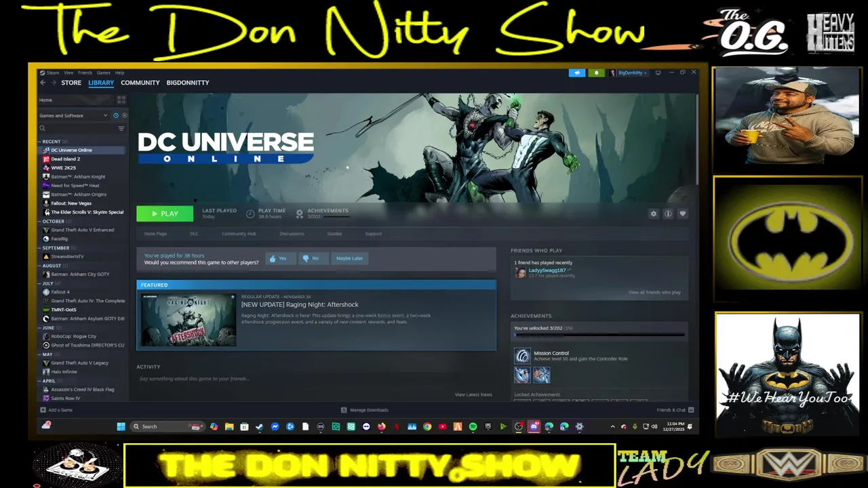Choose Maybe Later on the recommendation prompt
Screen dimensions: 868x488
tap(349, 258)
